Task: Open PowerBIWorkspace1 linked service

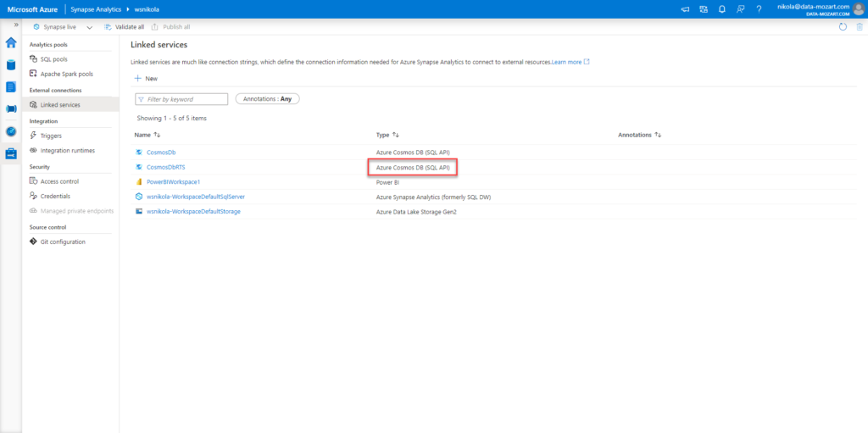Action: click(173, 181)
